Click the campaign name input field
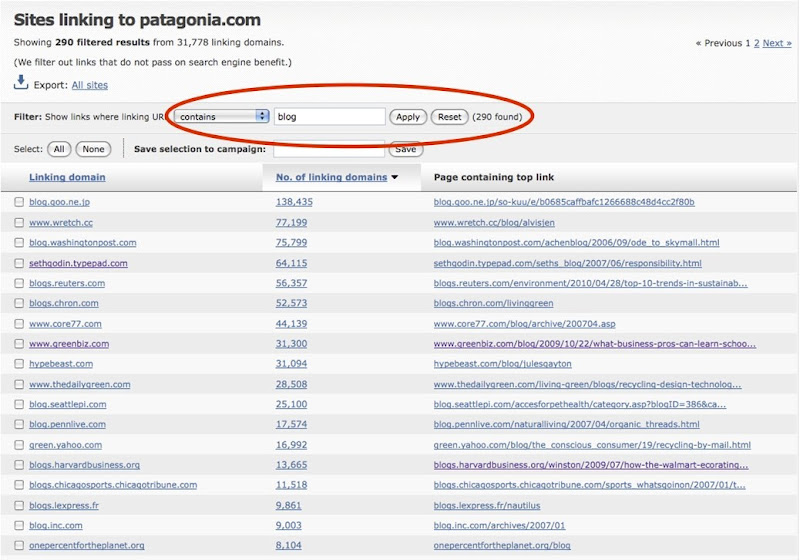The image size is (800, 560). [329, 149]
